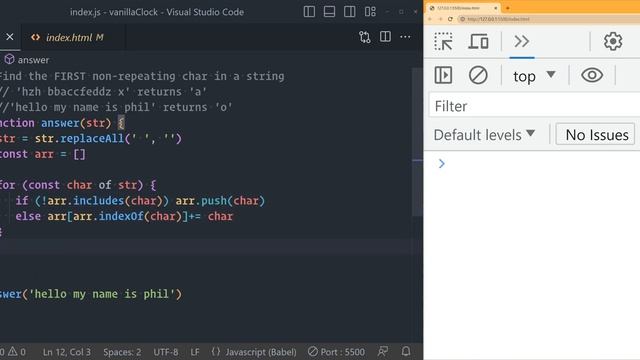Change the UTF-8 file encoding
Image resolution: width=640 pixels, height=360 pixels.
[x=166, y=352]
